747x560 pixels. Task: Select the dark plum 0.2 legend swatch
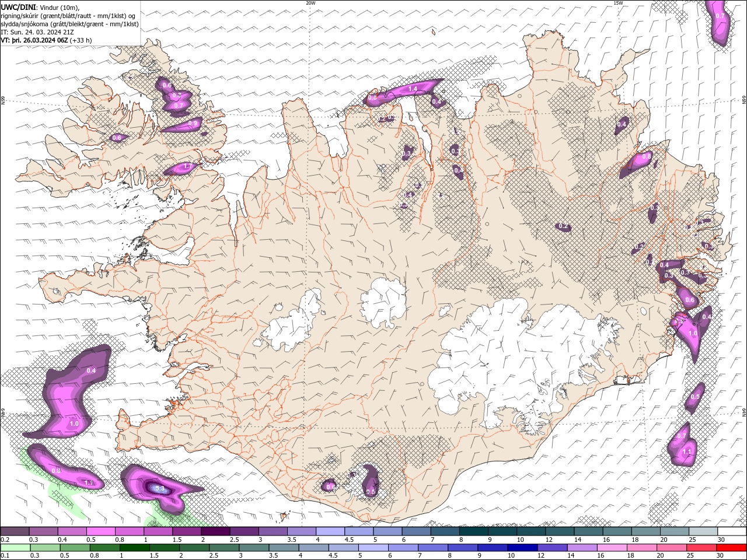(x=15, y=531)
